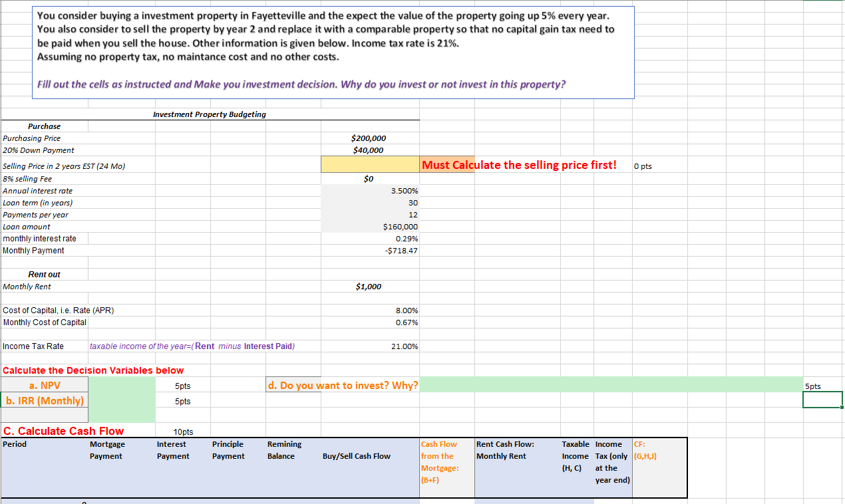845x504 pixels.
Task: Click the Cost of Capital 8.00% cell
Action: click(369, 310)
